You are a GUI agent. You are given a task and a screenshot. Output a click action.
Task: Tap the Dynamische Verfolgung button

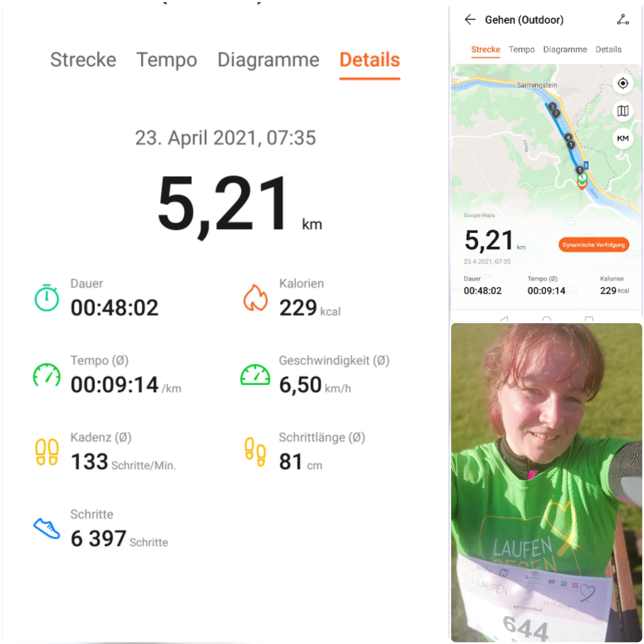pyautogui.click(x=594, y=245)
